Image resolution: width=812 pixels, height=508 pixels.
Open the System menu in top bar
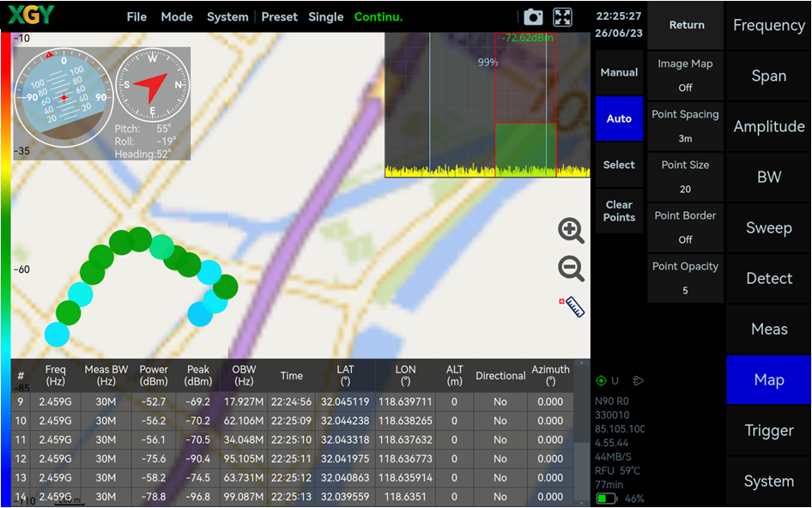227,17
